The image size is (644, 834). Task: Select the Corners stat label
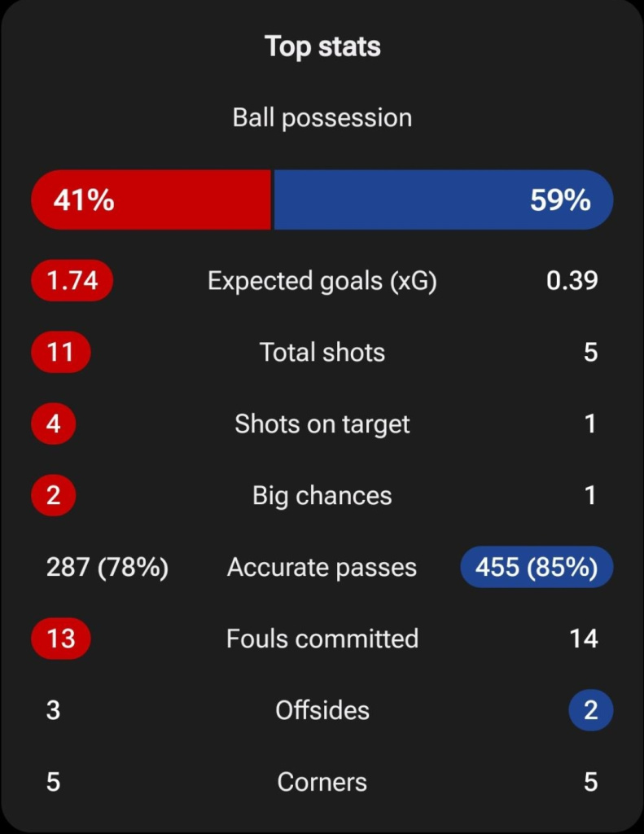tap(322, 782)
